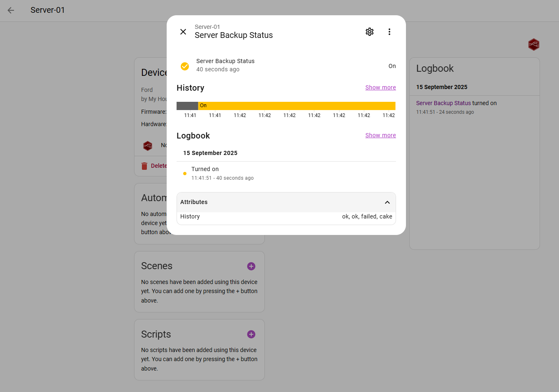Click the '11:41:51 - 24 seconds ago' timestamp

[x=445, y=112]
